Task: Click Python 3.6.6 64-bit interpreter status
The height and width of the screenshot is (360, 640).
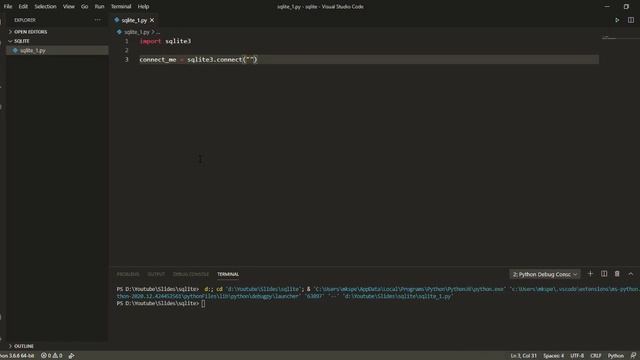Action: pos(17,356)
